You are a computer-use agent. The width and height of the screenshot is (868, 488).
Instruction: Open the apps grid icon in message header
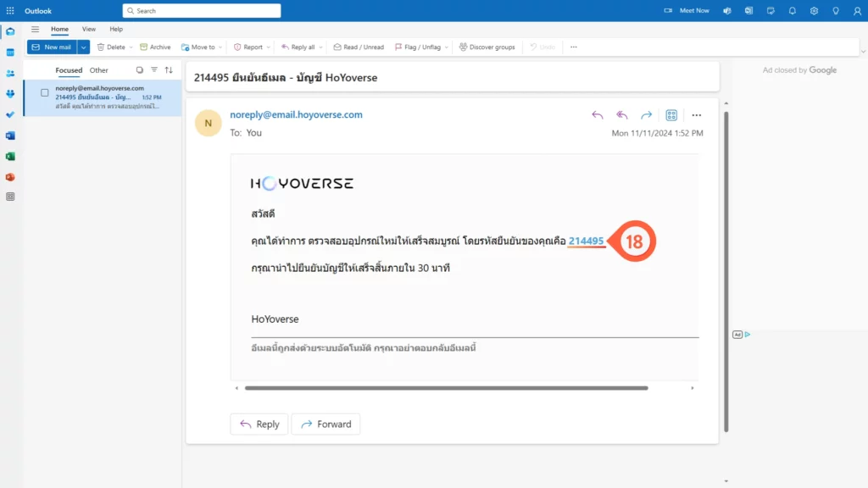[671, 115]
